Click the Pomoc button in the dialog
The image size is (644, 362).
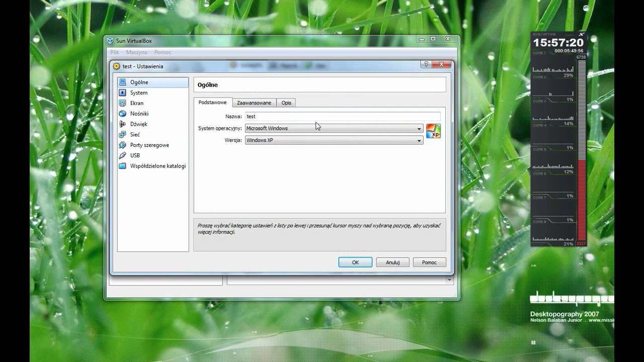tap(429, 262)
